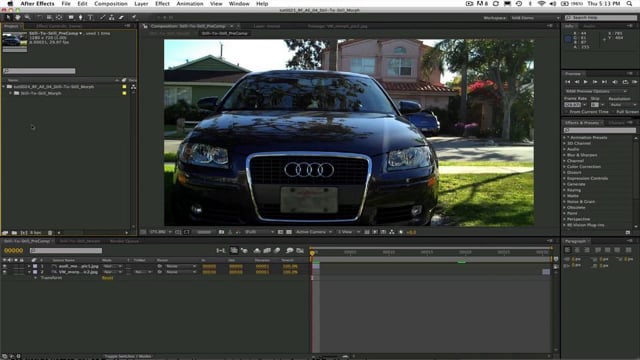This screenshot has height=360, width=640.
Task: Open the Active Camera view dropdown
Action: (x=313, y=232)
